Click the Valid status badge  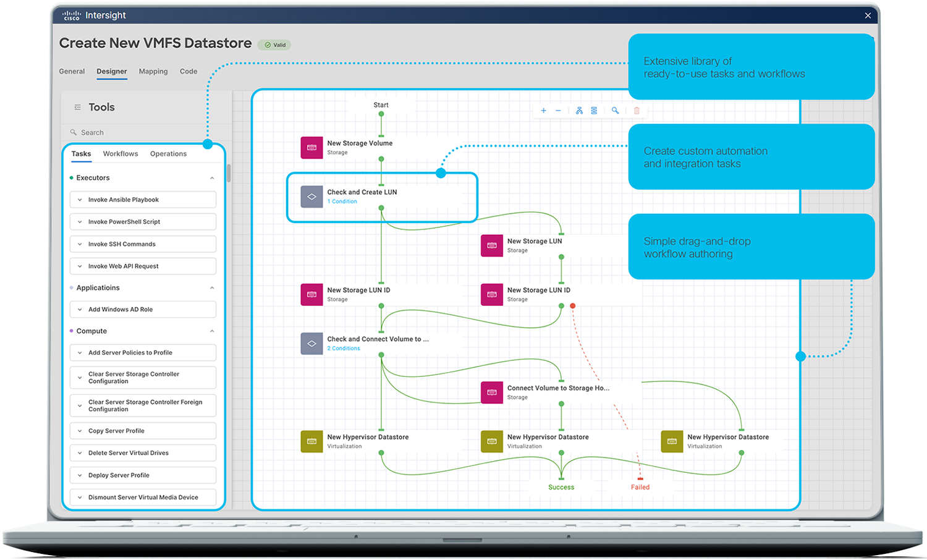(x=275, y=45)
